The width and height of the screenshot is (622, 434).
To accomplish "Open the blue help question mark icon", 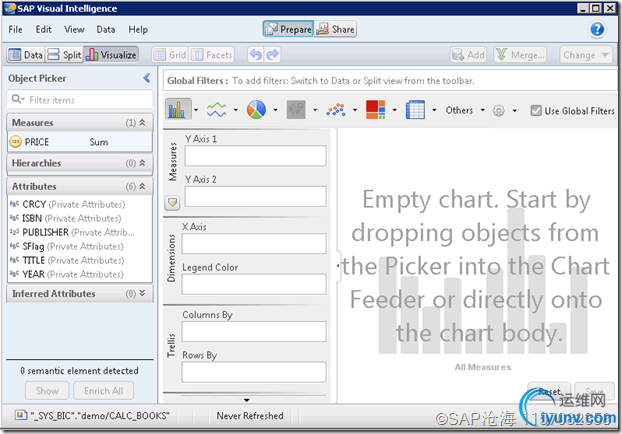I will 597,29.
